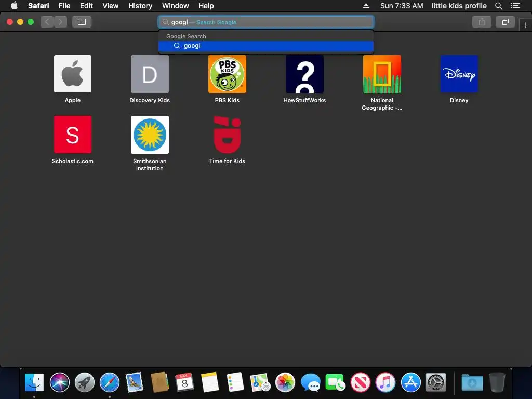Toggle the Safari sidebar button
The width and height of the screenshot is (532, 399).
pyautogui.click(x=82, y=22)
